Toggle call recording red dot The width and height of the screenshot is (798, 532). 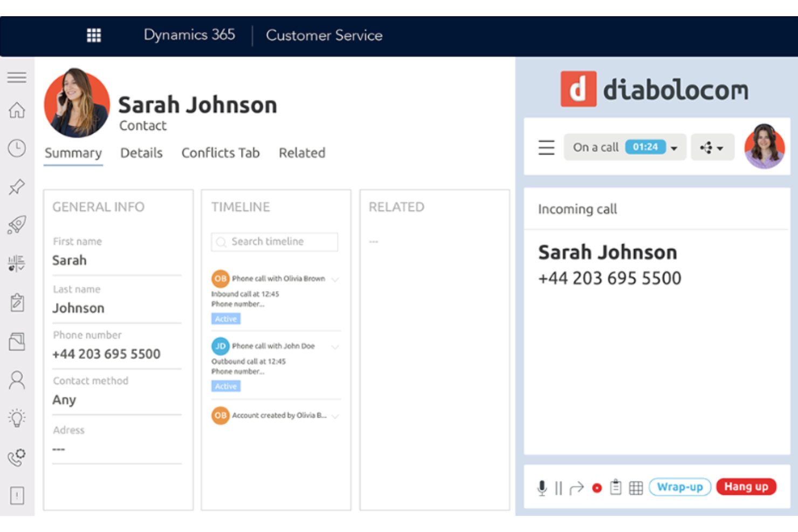pyautogui.click(x=597, y=488)
